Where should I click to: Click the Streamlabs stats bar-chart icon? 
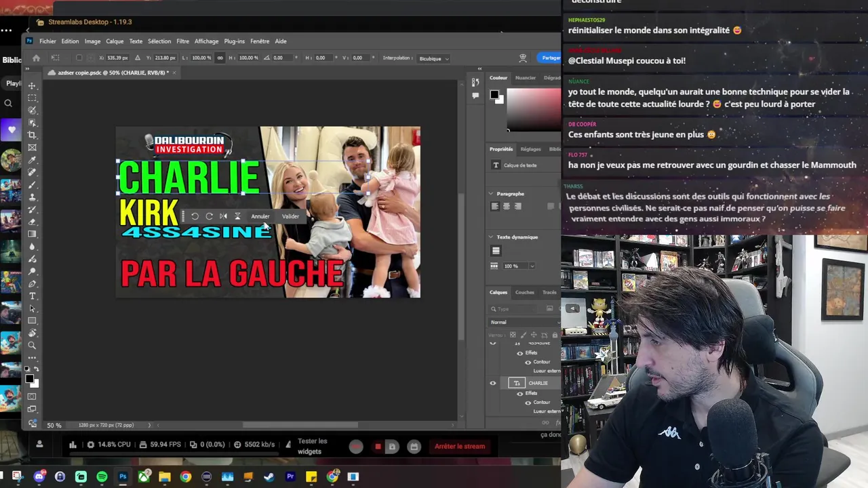point(73,445)
